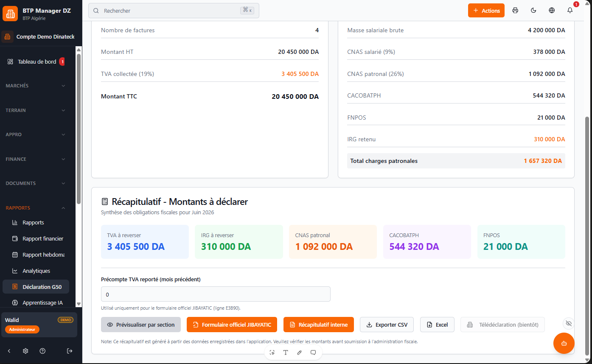The width and height of the screenshot is (592, 364).
Task: Click Exporter CSV button
Action: coord(387,325)
